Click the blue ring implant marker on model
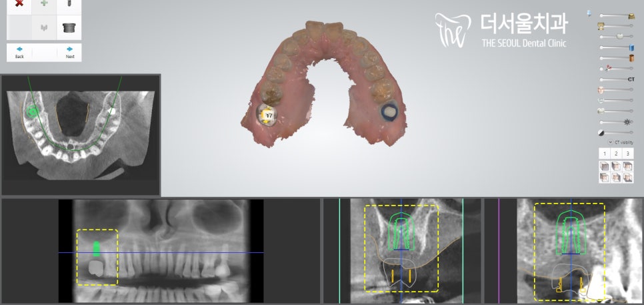The width and height of the screenshot is (644, 305). [388, 111]
